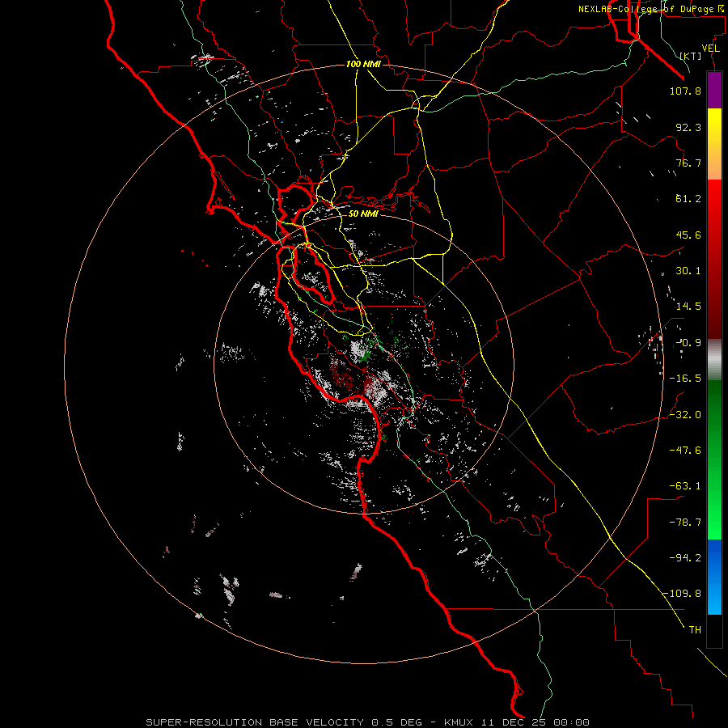Image resolution: width=728 pixels, height=728 pixels.
Task: Click the 30.1 velocity scale value
Action: [688, 271]
